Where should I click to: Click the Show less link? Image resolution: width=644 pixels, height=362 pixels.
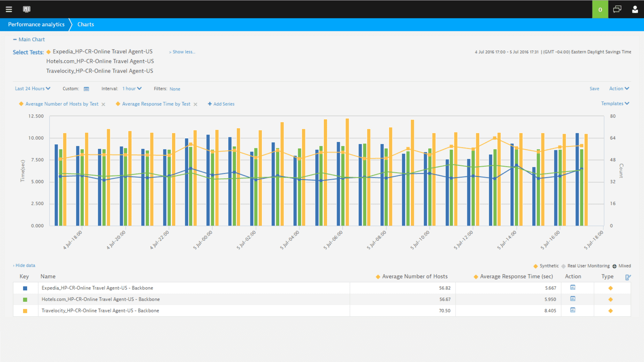pyautogui.click(x=182, y=51)
